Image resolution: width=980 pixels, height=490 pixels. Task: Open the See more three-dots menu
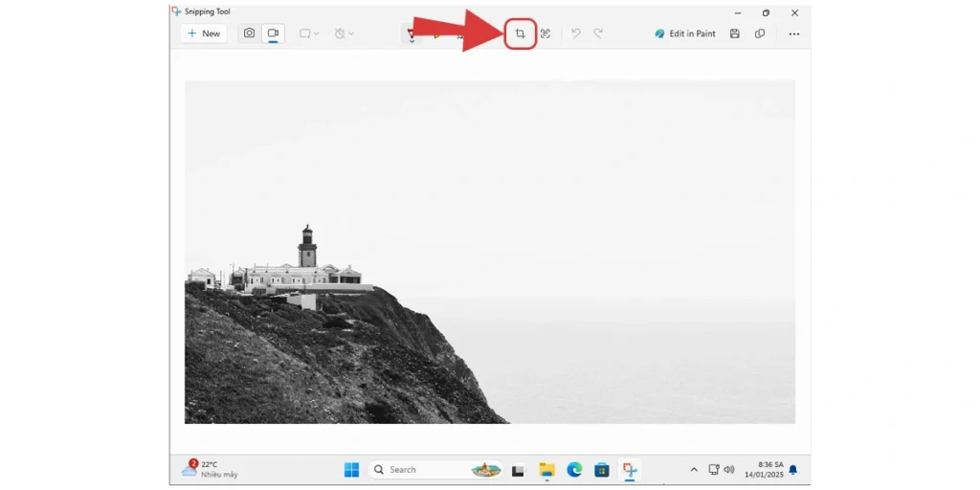pyautogui.click(x=793, y=33)
